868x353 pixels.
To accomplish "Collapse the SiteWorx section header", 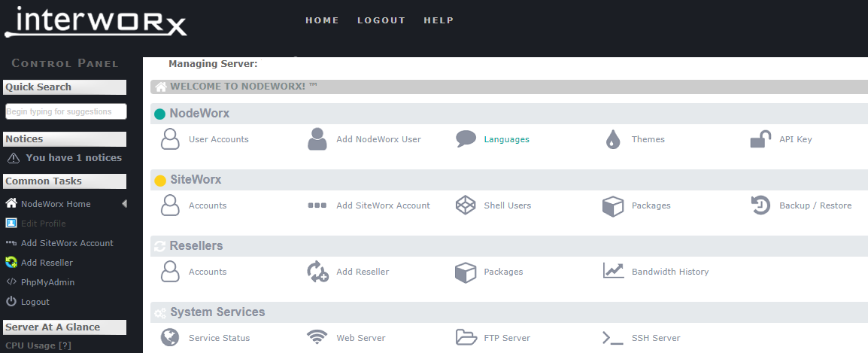I will [196, 180].
